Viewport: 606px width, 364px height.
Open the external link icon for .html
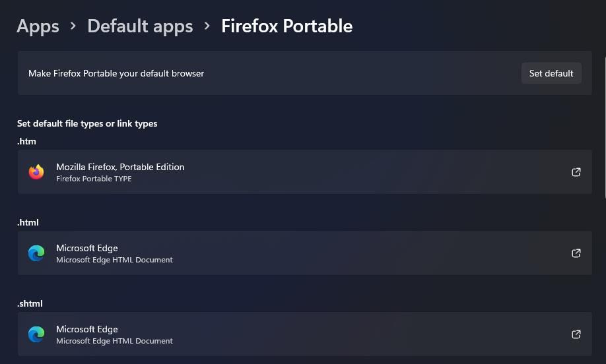click(x=576, y=253)
